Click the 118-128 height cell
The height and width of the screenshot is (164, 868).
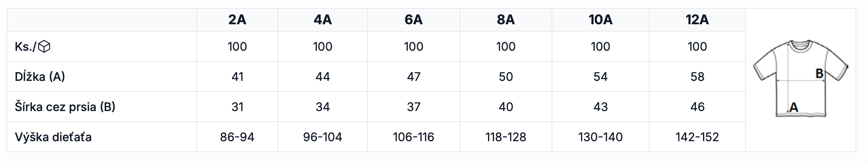click(506, 137)
